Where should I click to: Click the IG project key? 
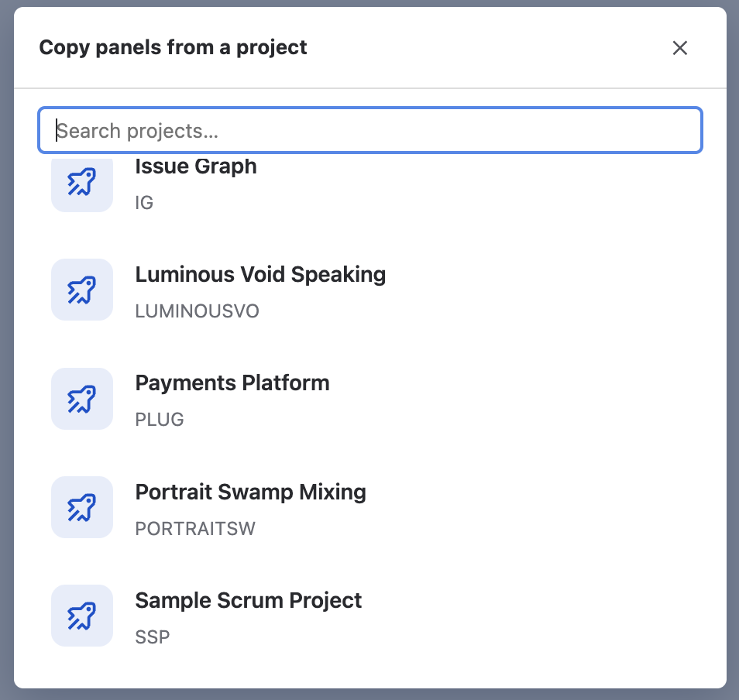tap(144, 203)
